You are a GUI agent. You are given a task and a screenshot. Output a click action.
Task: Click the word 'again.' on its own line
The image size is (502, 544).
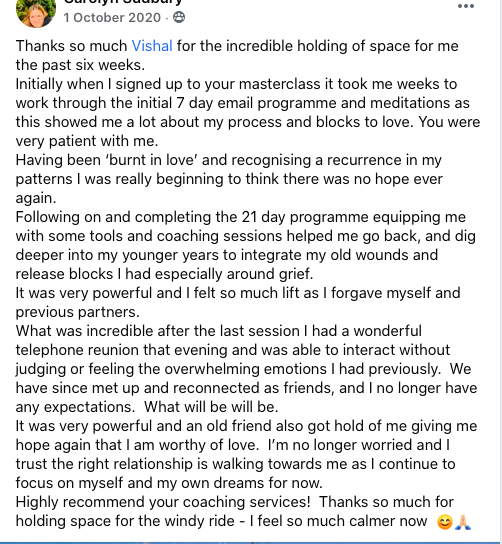(x=36, y=198)
